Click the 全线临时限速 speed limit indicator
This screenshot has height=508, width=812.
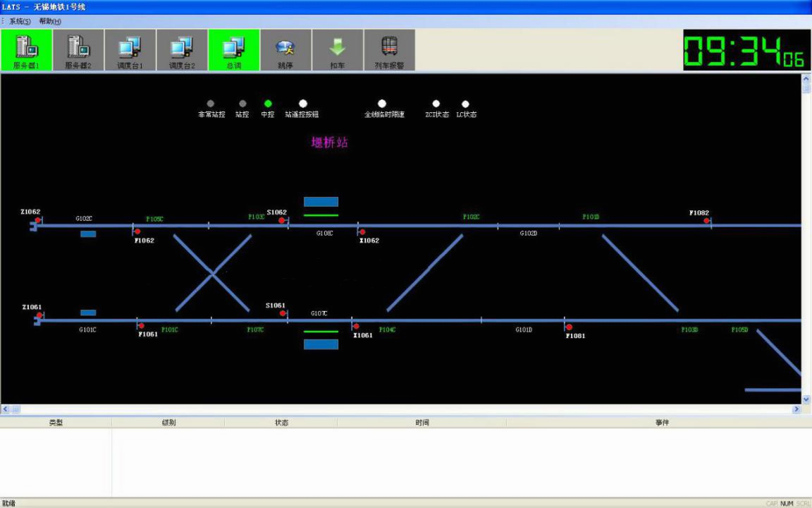click(381, 104)
